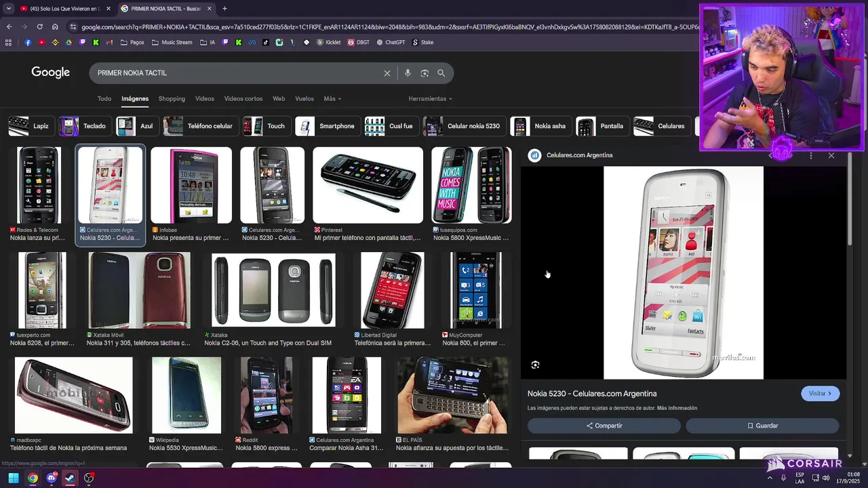The width and height of the screenshot is (868, 488).
Task: Search image with Lens in preview panel
Action: click(x=535, y=365)
